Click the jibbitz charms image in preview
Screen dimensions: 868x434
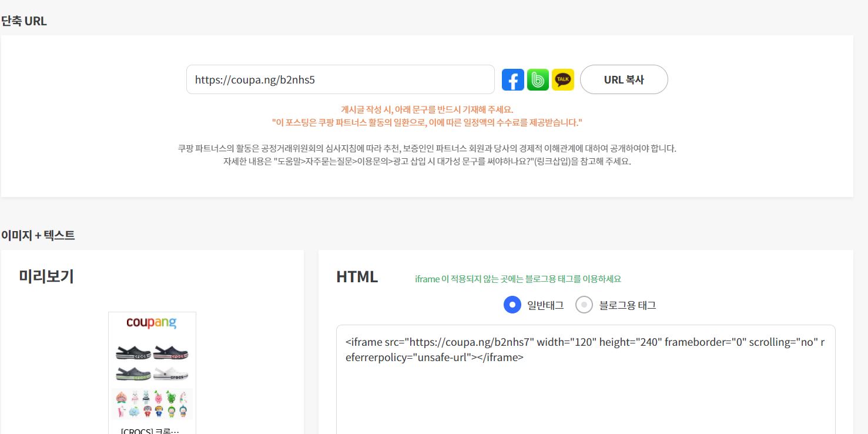(x=152, y=404)
